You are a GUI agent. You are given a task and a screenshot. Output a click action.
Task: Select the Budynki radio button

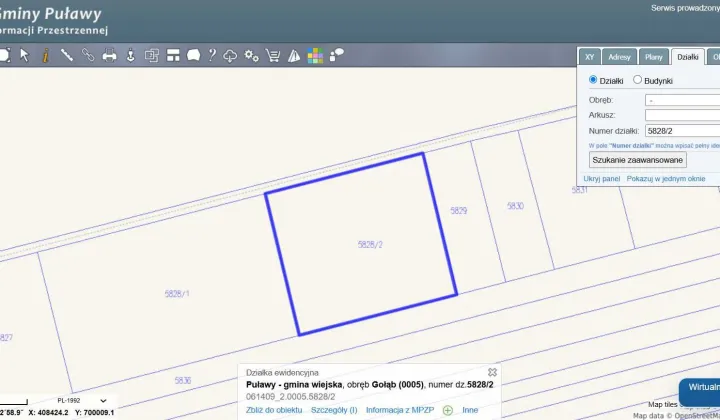(x=637, y=80)
